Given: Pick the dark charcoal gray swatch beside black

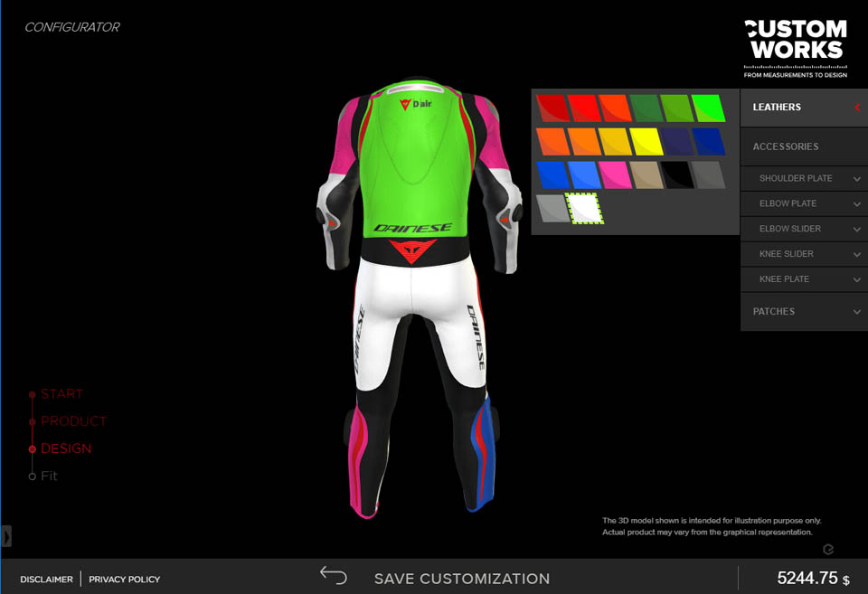Looking at the screenshot, I should click(x=708, y=174).
